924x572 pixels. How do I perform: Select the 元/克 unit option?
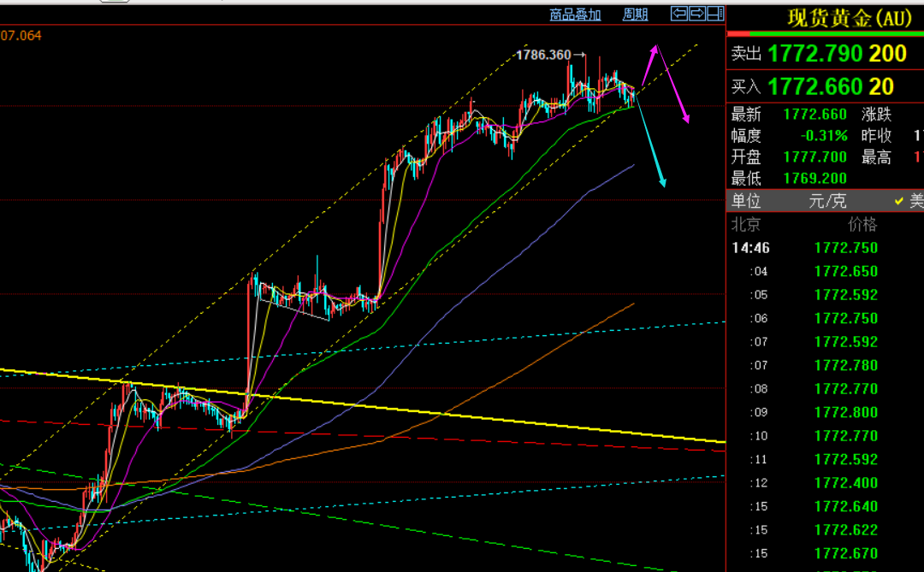point(827,201)
